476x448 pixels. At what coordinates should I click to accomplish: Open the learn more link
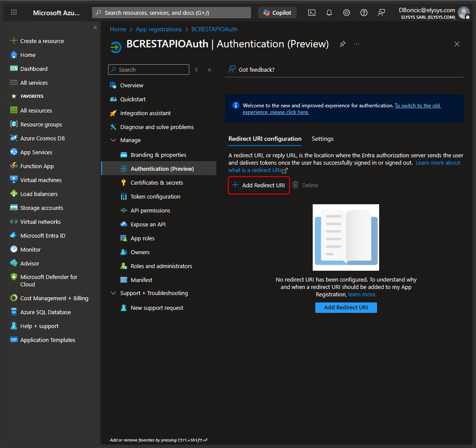click(362, 295)
